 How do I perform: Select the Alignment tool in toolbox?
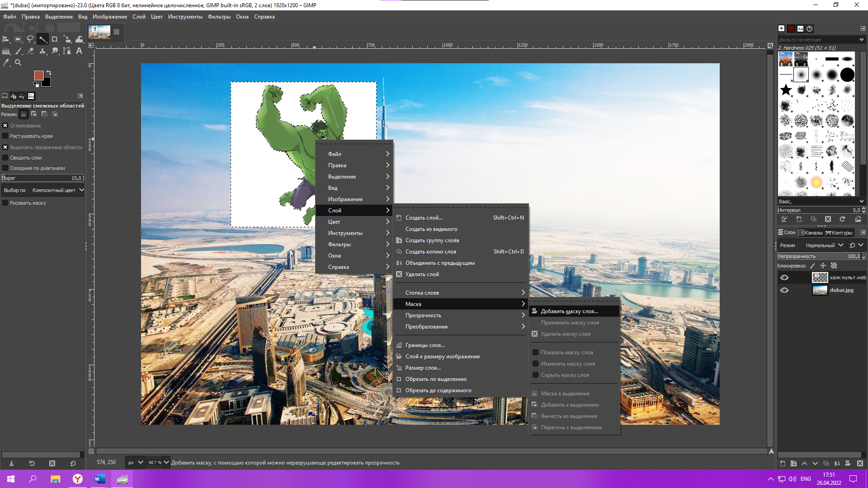click(6, 39)
